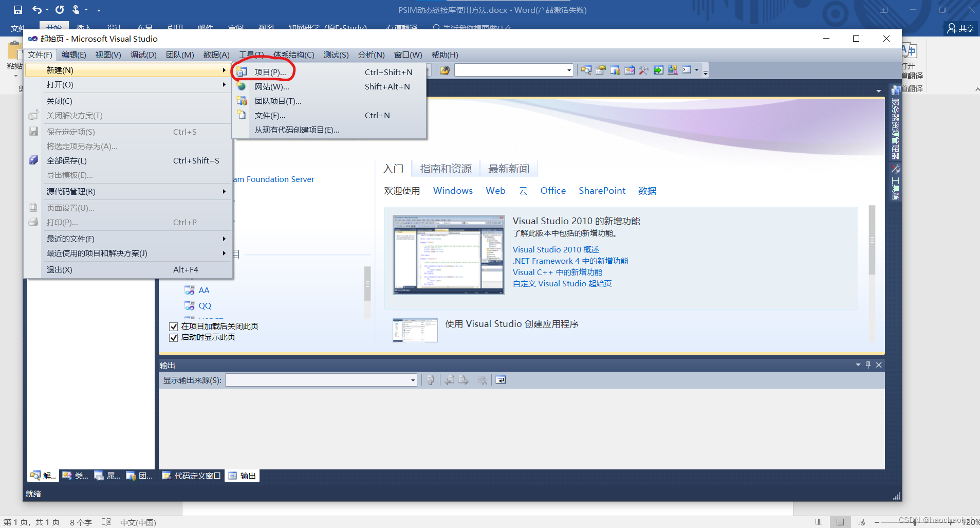Open the Office getting-started link
Viewport: 980px width, 528px height.
coord(553,191)
